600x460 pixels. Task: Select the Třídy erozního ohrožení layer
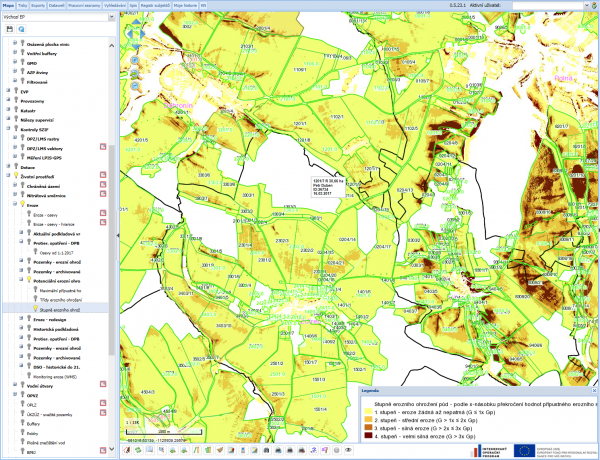[62, 300]
